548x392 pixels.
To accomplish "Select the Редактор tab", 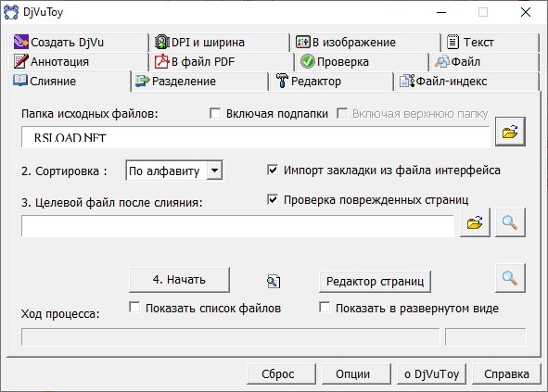I will [331, 82].
